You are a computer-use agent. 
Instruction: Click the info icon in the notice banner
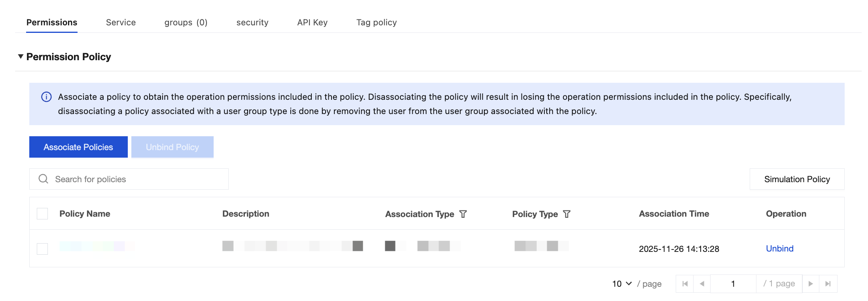[x=46, y=97]
